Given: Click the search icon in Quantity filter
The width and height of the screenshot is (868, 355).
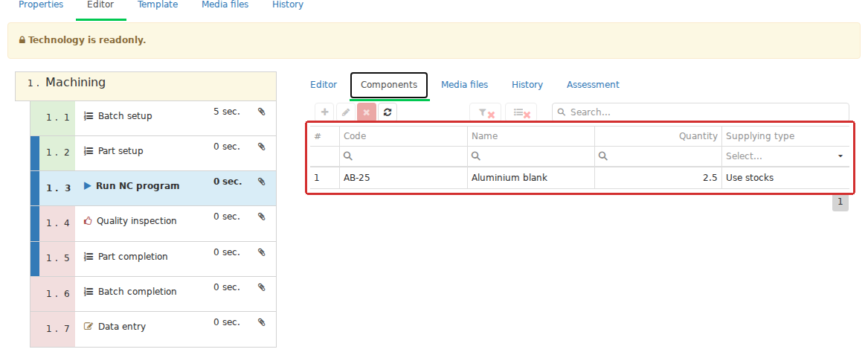Looking at the screenshot, I should click(x=602, y=156).
